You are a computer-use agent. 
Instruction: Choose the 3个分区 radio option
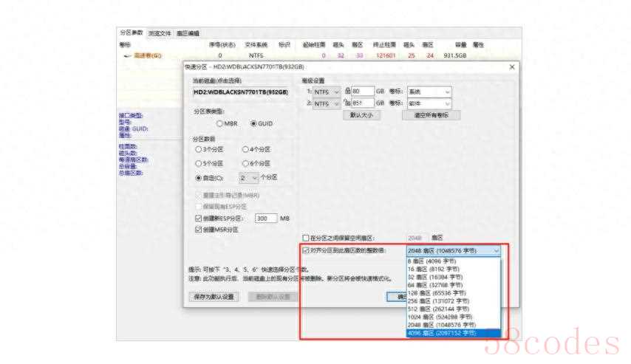[198, 150]
